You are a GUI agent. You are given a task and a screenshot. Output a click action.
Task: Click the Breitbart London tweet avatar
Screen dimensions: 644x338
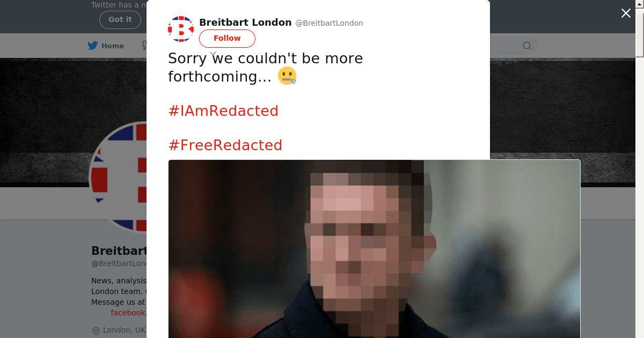point(181,29)
